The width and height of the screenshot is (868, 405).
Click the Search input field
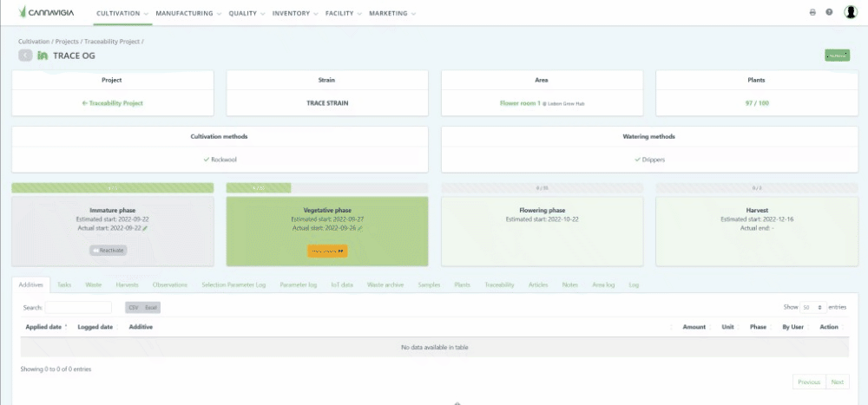(78, 308)
